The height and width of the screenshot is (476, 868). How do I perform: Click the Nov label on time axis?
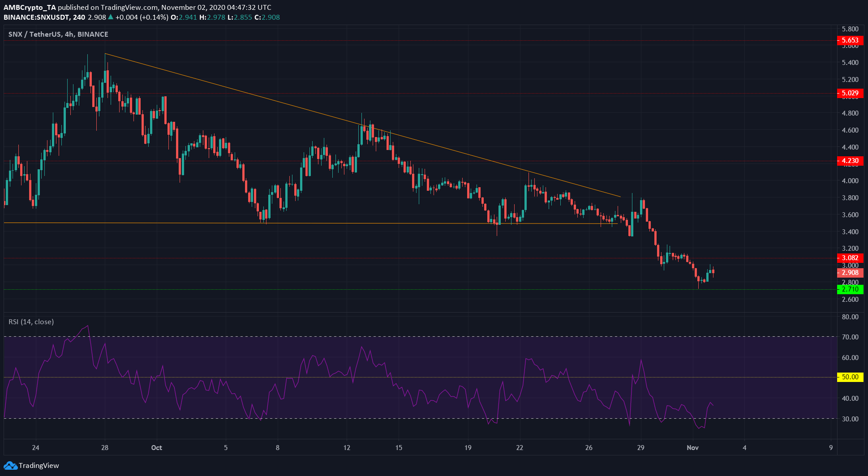pos(693,448)
